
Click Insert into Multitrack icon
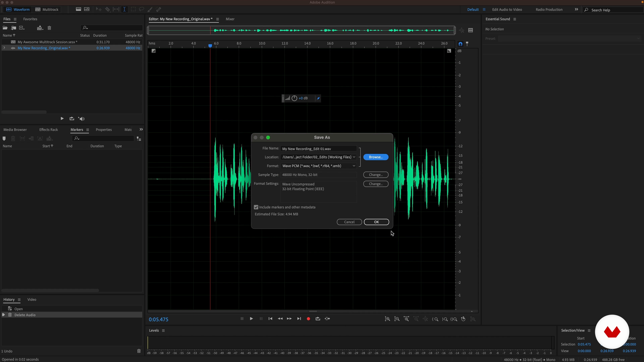40,28
